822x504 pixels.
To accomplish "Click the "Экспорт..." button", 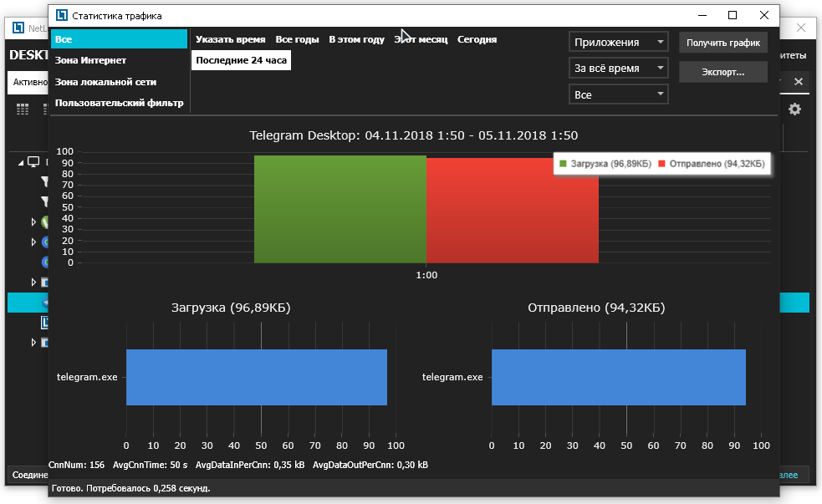I will [723, 72].
